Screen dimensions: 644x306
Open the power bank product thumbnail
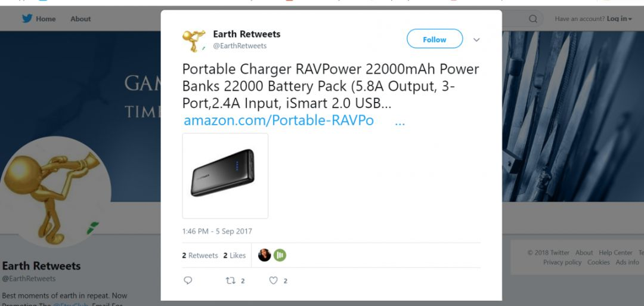click(x=225, y=176)
